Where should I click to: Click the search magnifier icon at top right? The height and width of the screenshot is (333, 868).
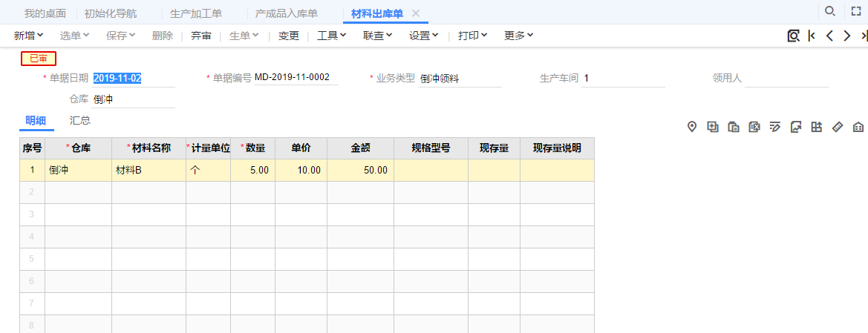(x=830, y=11)
